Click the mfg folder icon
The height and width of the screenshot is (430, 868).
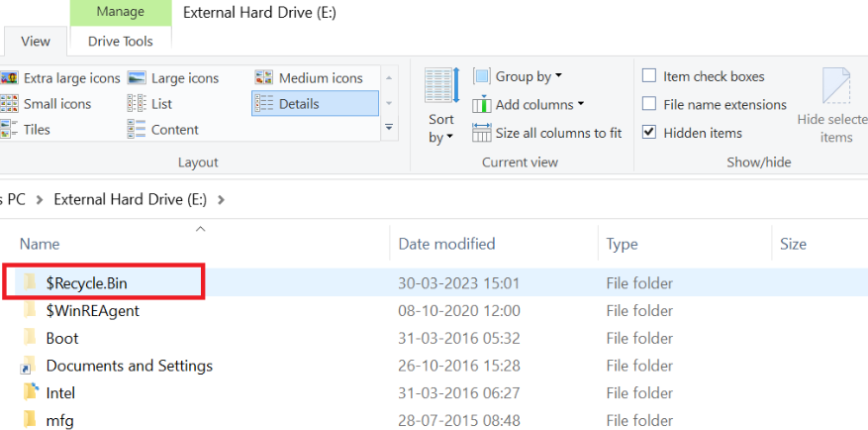tap(30, 419)
